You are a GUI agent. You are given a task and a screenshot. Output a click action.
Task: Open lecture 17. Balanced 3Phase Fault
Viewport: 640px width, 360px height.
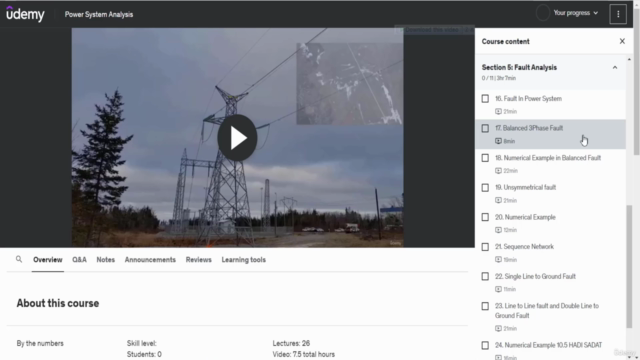[x=550, y=134]
